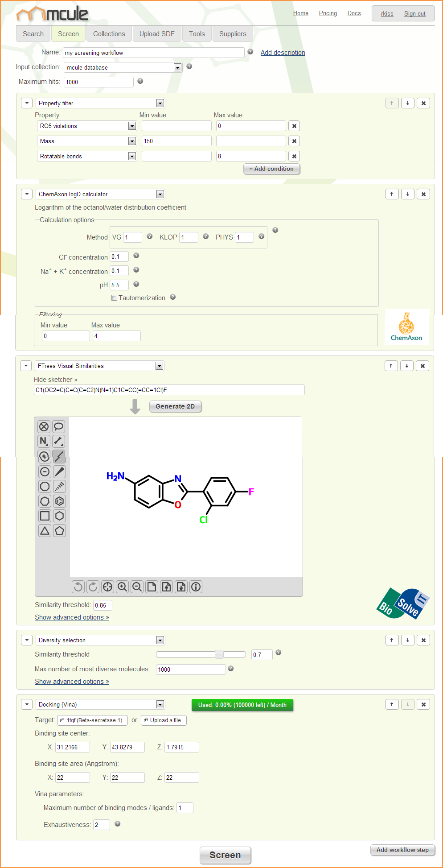The height and width of the screenshot is (868, 443).
Task: Click the erase tool in sketcher
Action: (44, 427)
